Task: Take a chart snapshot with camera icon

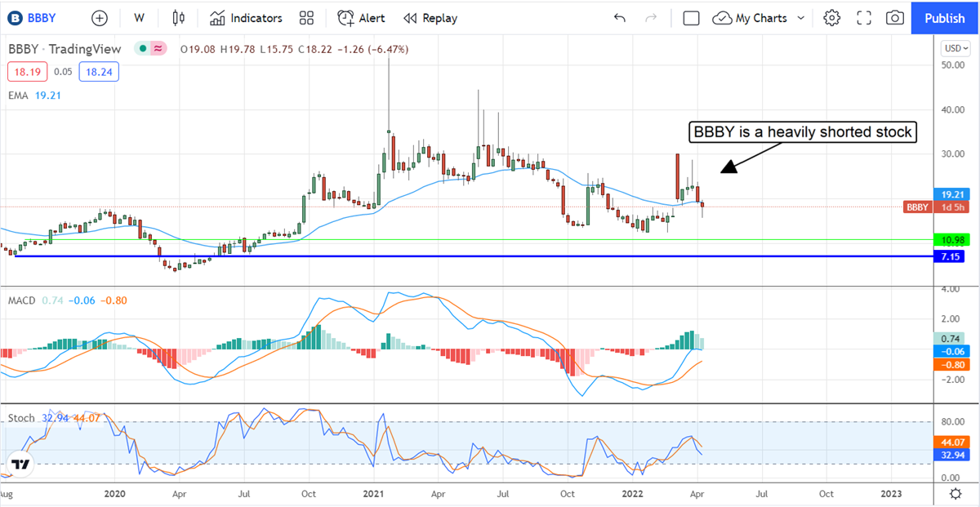Action: pyautogui.click(x=895, y=18)
